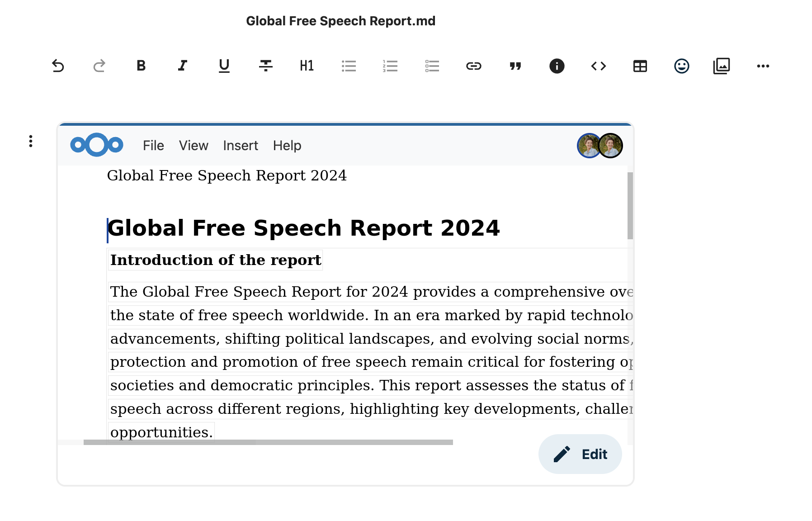Open the insert link option

tap(473, 66)
